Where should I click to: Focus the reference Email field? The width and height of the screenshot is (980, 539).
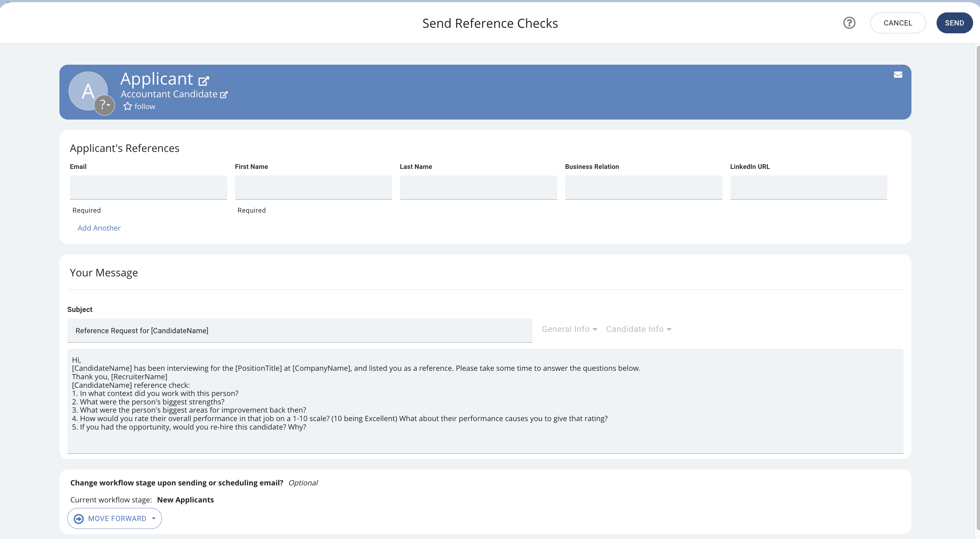(x=148, y=187)
